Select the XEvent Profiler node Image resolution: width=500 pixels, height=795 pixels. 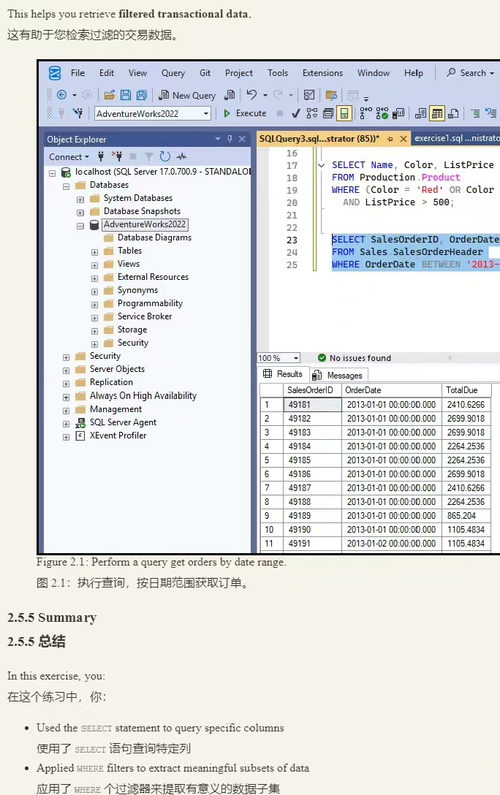click(x=118, y=435)
